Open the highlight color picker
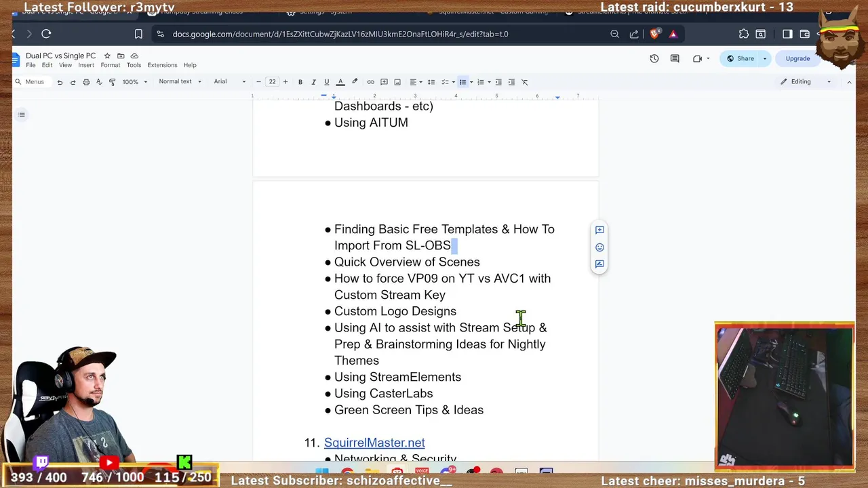This screenshot has height=488, width=868. [x=354, y=82]
